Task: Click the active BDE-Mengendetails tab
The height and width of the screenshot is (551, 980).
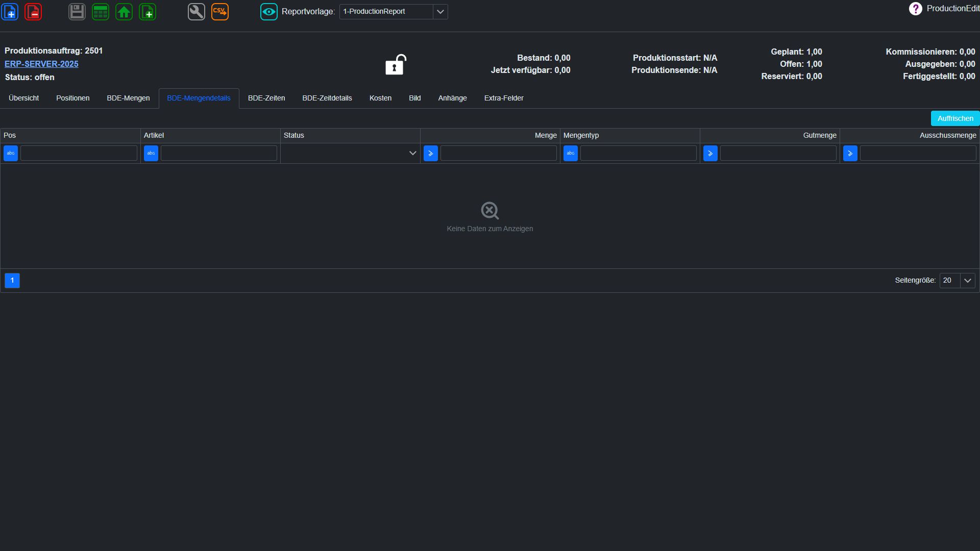Action: click(199, 98)
